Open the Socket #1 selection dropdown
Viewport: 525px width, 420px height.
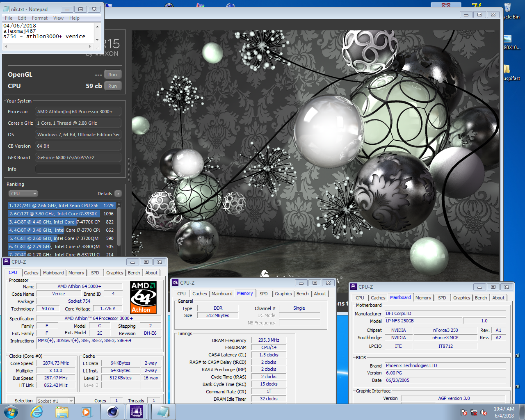point(55,401)
